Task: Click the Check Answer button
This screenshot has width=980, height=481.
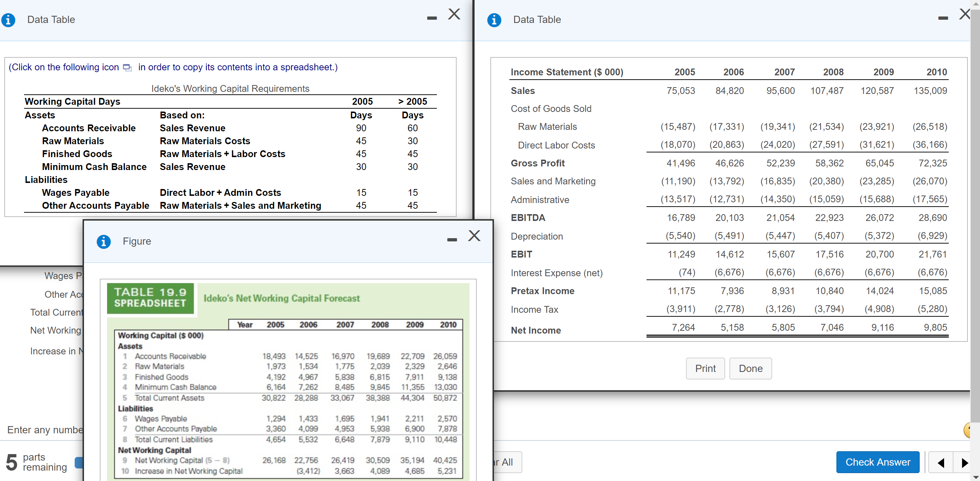Action: click(x=877, y=462)
